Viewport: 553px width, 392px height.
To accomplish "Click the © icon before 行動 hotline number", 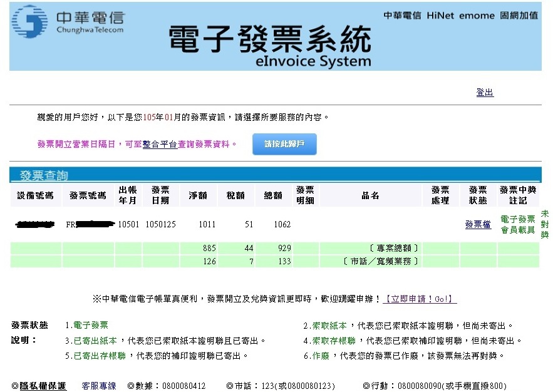I will pyautogui.click(x=365, y=386).
